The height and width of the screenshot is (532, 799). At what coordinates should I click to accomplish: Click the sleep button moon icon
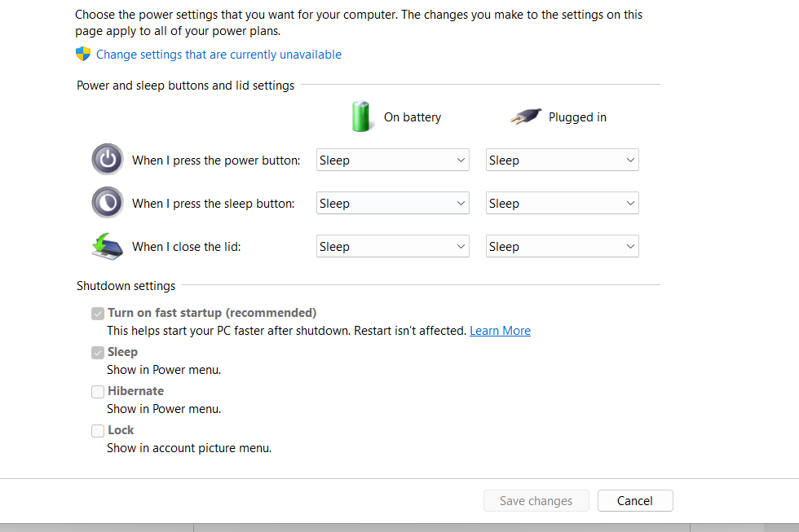click(x=107, y=203)
